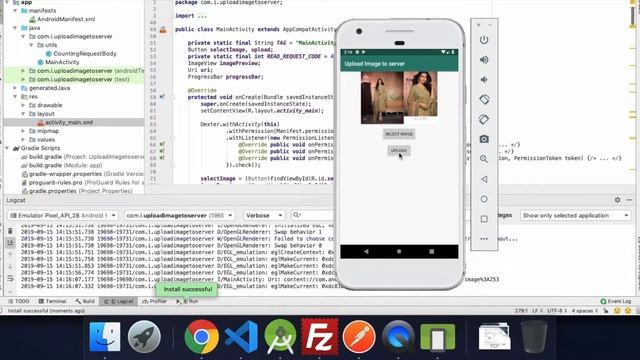Click the emulator home circle icon in side toolbar

pyautogui.click(x=484, y=199)
